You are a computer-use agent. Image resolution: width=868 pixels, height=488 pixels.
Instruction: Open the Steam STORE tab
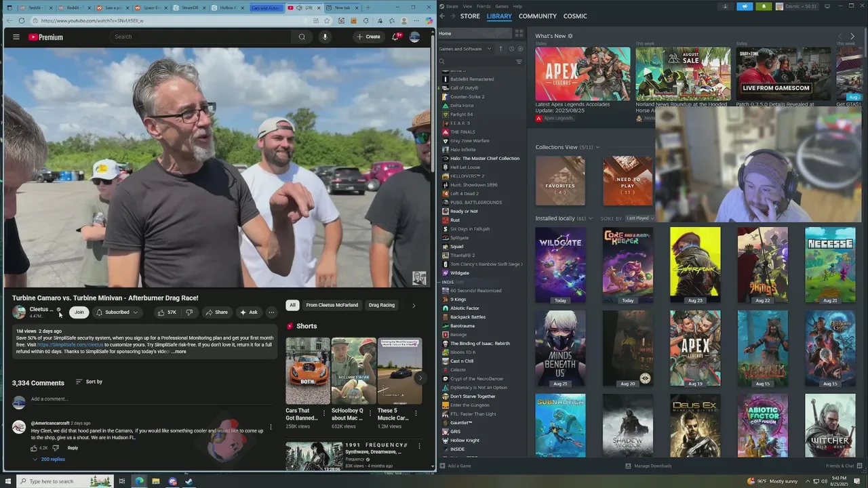click(x=470, y=16)
